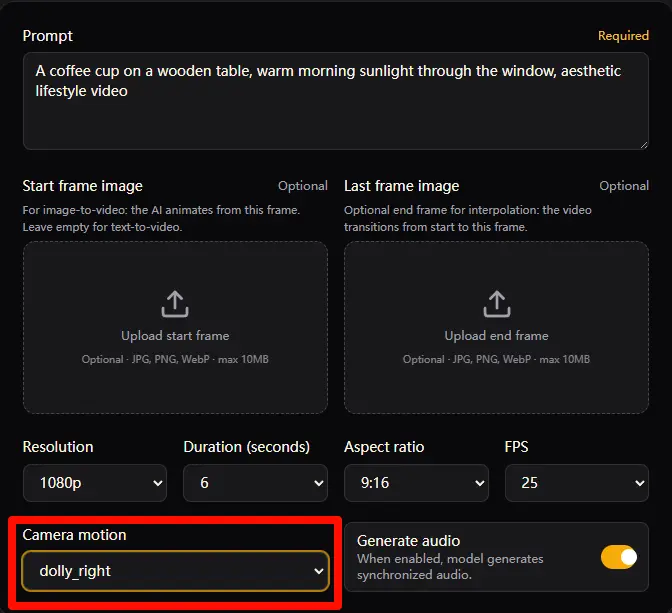Click the chevron arrow on the Duration selector

pos(318,483)
